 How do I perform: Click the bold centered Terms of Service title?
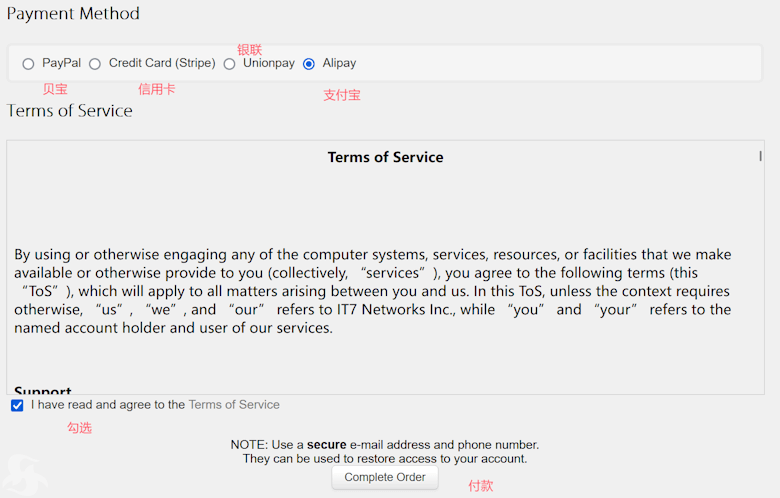tap(386, 157)
